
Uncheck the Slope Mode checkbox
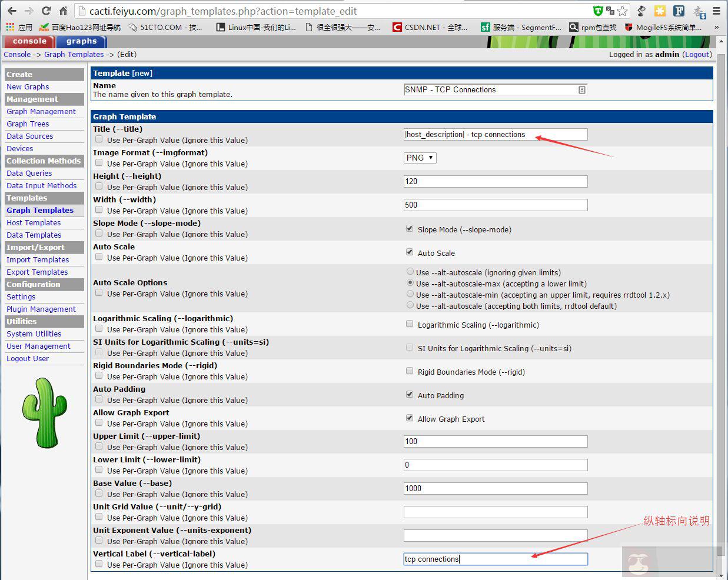coord(410,229)
